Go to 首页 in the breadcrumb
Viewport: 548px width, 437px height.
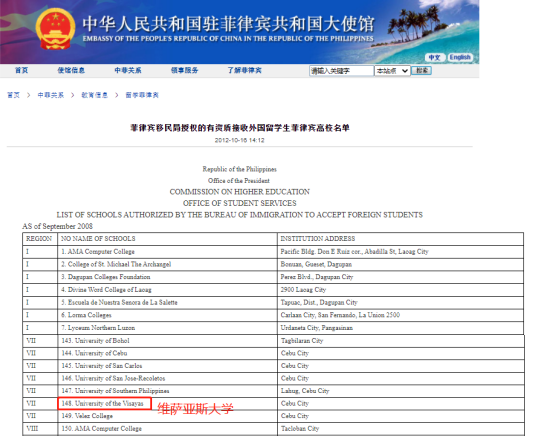point(13,95)
